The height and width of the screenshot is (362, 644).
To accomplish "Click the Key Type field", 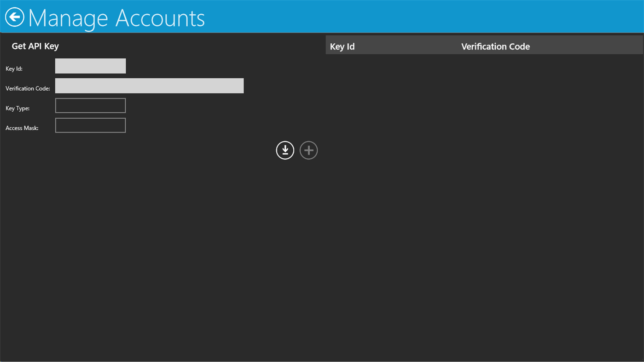I will coord(90,105).
